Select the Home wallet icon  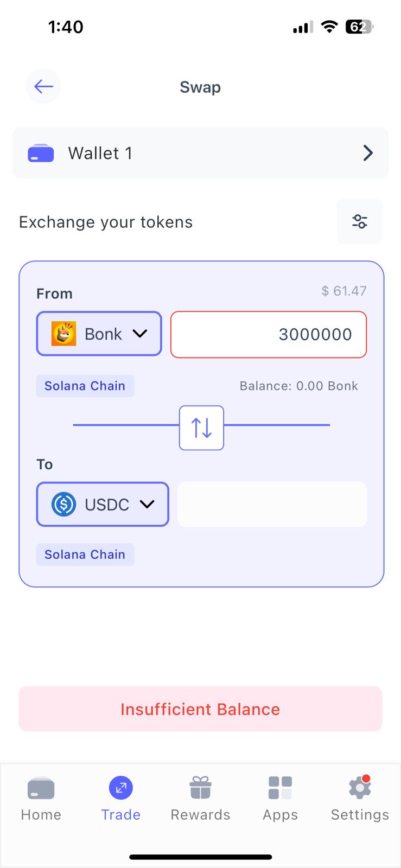(x=40, y=788)
